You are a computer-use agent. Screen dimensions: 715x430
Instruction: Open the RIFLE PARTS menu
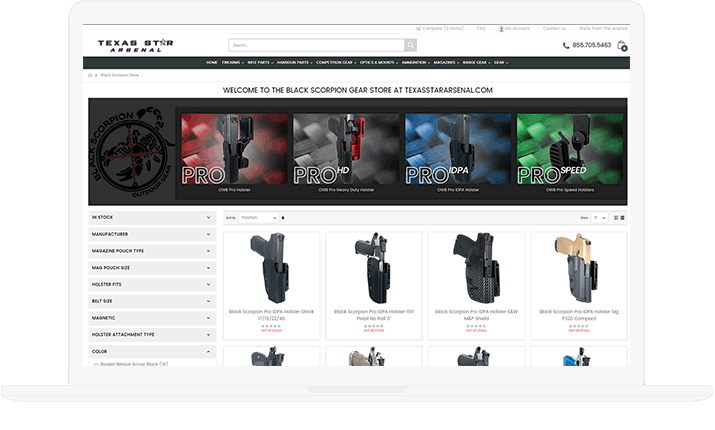tap(260, 62)
